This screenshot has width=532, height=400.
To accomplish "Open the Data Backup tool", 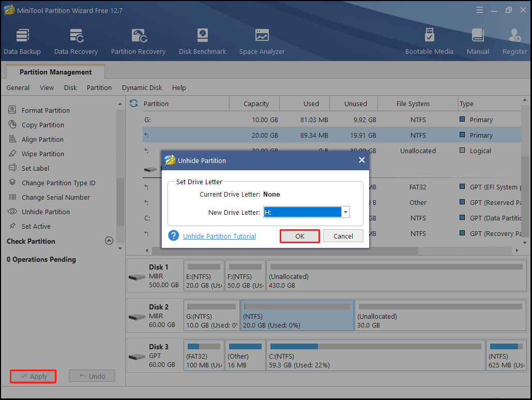I will (x=22, y=41).
